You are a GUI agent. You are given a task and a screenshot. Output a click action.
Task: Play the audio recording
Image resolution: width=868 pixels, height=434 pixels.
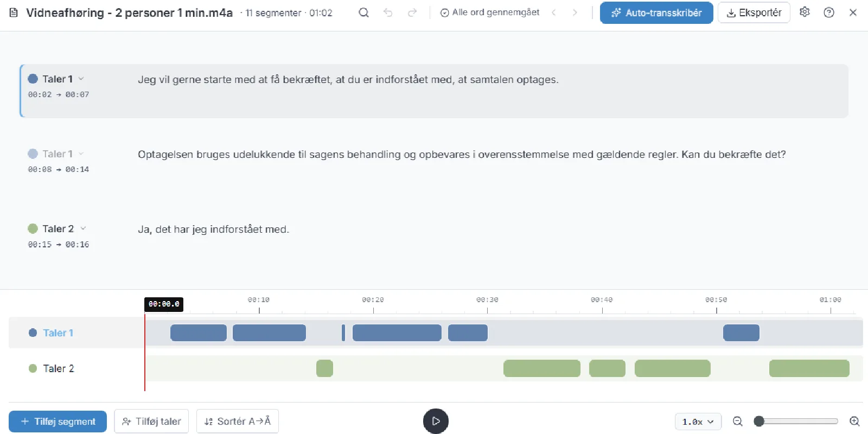pyautogui.click(x=436, y=421)
